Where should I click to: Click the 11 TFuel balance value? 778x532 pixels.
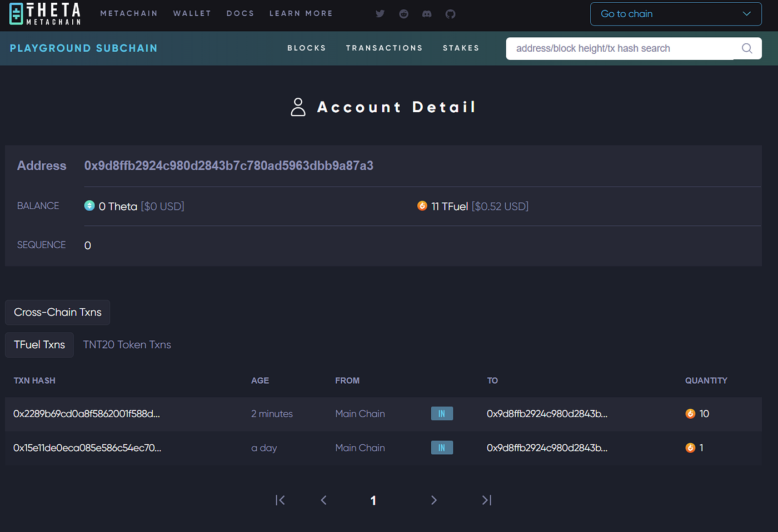pos(450,207)
